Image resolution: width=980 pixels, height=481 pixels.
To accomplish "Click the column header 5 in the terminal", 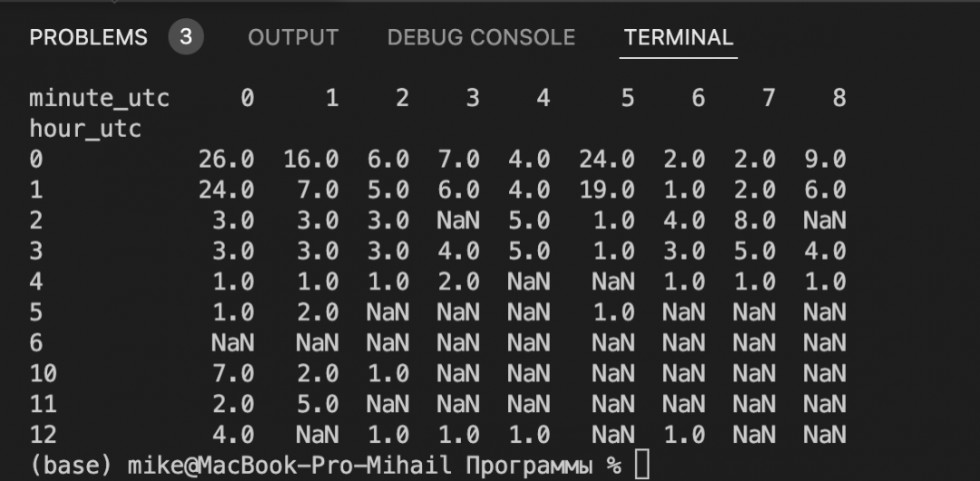I will (628, 98).
